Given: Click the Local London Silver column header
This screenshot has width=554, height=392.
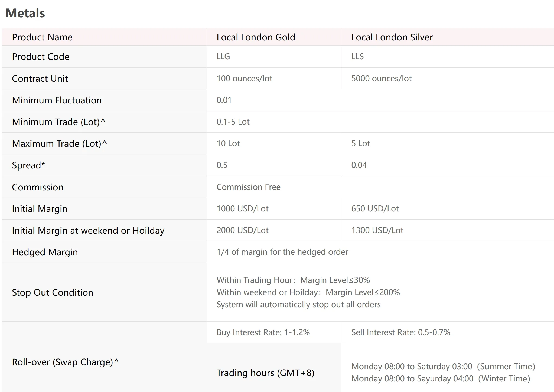Looking at the screenshot, I should tap(448, 37).
